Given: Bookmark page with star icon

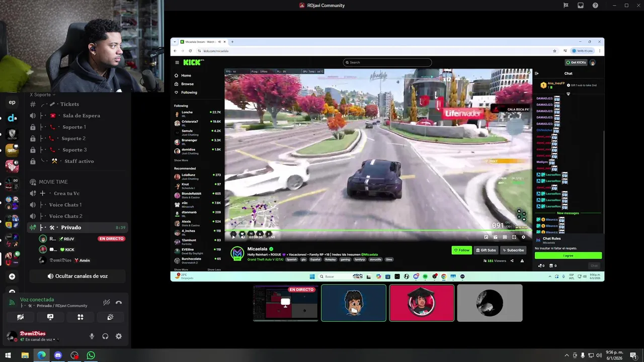Looking at the screenshot, I should click(554, 51).
